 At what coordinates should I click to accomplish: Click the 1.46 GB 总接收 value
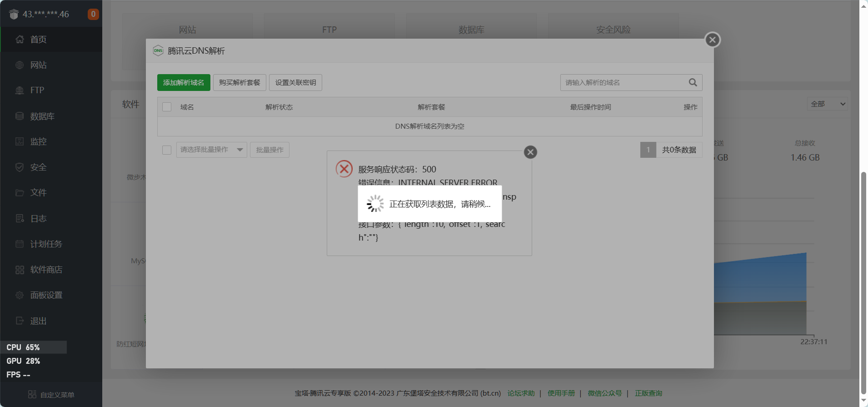pyautogui.click(x=805, y=157)
